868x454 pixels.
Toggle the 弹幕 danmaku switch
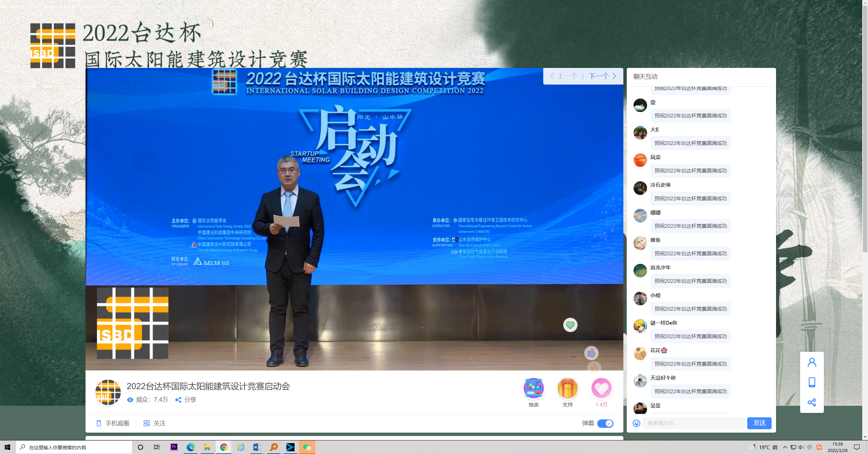[x=605, y=423]
